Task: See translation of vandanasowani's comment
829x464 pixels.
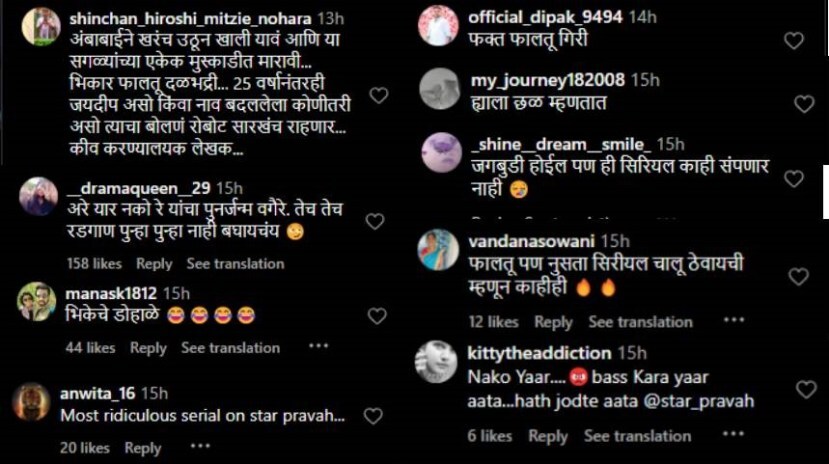Action: (640, 322)
